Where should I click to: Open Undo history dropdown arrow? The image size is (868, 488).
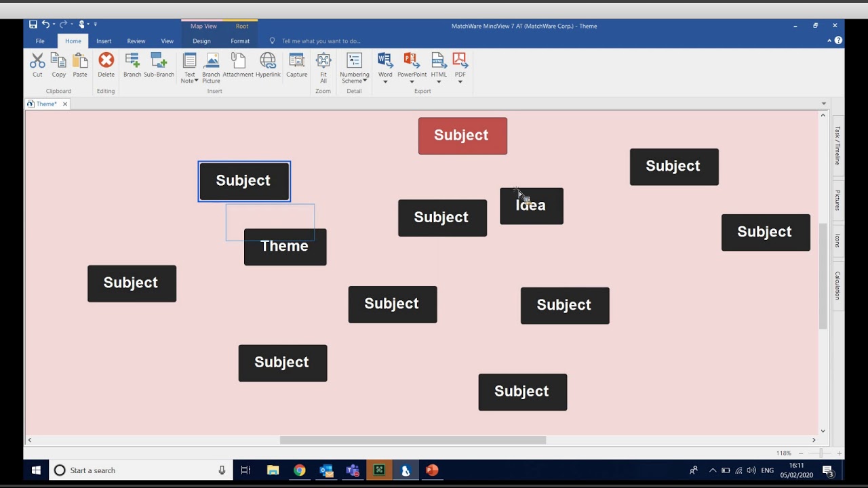point(54,24)
